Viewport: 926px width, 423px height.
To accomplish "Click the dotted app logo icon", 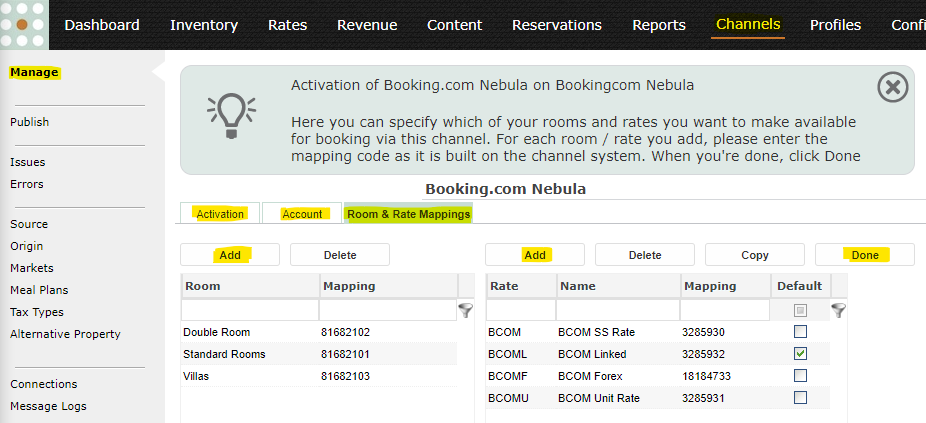I will point(24,25).
